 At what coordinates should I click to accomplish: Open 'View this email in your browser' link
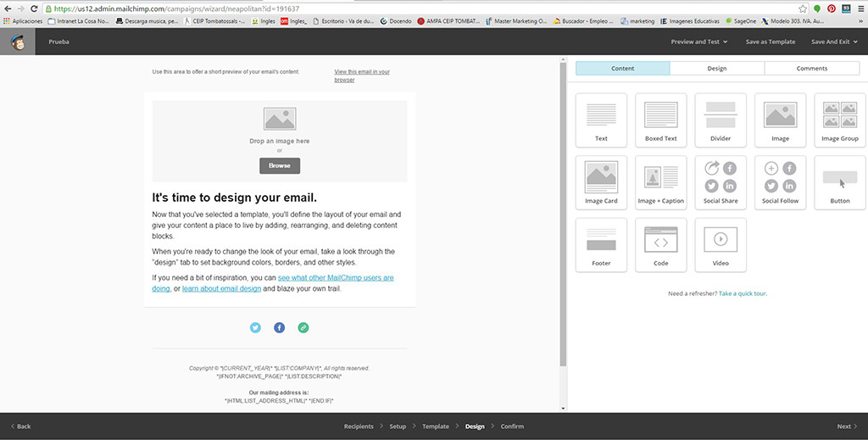click(x=362, y=75)
